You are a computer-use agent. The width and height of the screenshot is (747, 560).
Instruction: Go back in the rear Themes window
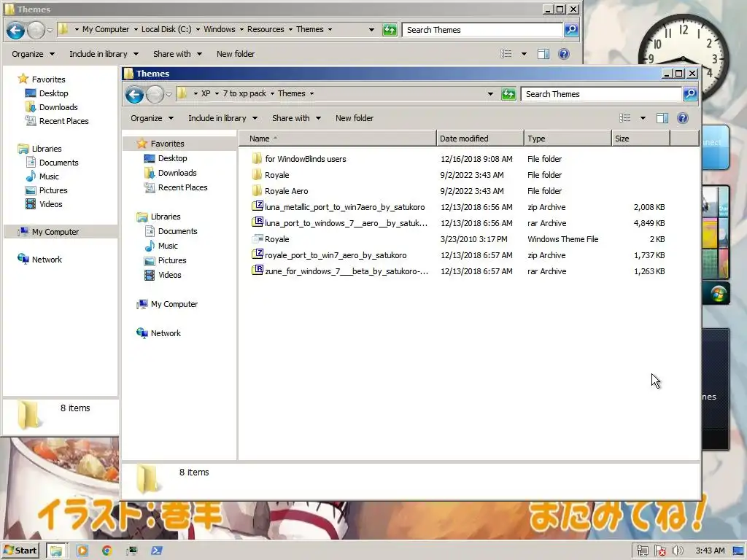click(16, 31)
